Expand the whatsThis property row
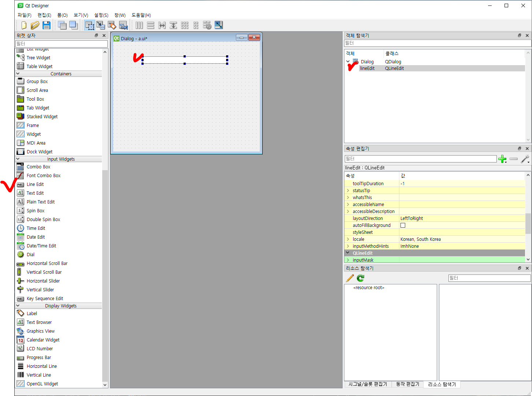 point(348,197)
